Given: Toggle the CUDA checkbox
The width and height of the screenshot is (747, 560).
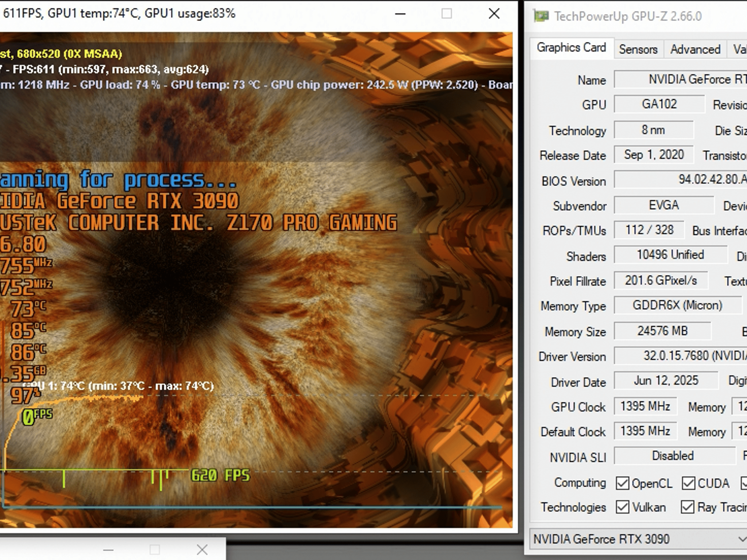Looking at the screenshot, I should (x=688, y=483).
